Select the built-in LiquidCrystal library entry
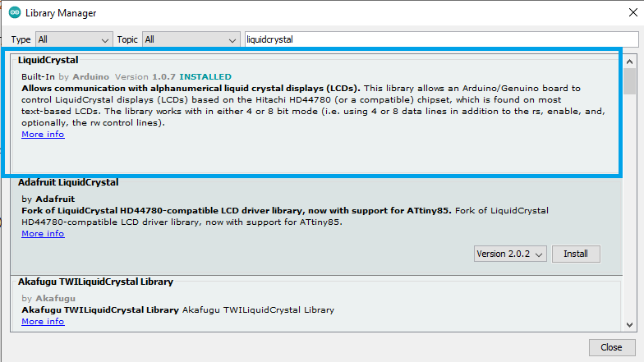Viewport: 644px width, 362px height. [x=329, y=156]
